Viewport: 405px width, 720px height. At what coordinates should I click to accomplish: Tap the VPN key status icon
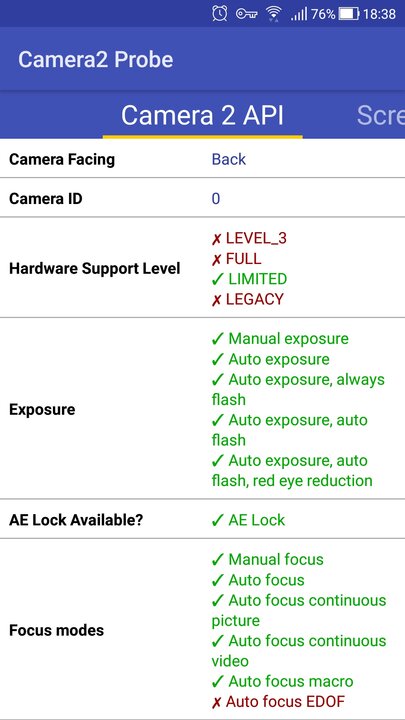[x=246, y=14]
